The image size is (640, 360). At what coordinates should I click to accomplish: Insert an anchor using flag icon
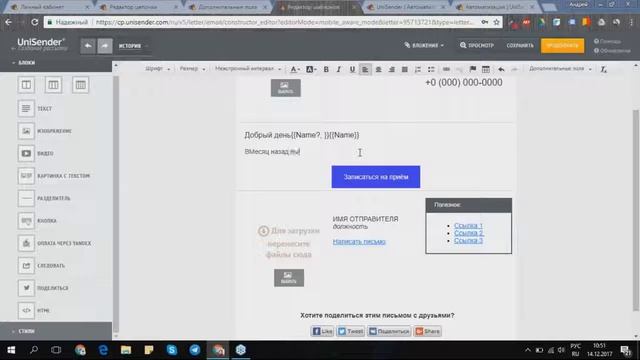click(x=473, y=69)
